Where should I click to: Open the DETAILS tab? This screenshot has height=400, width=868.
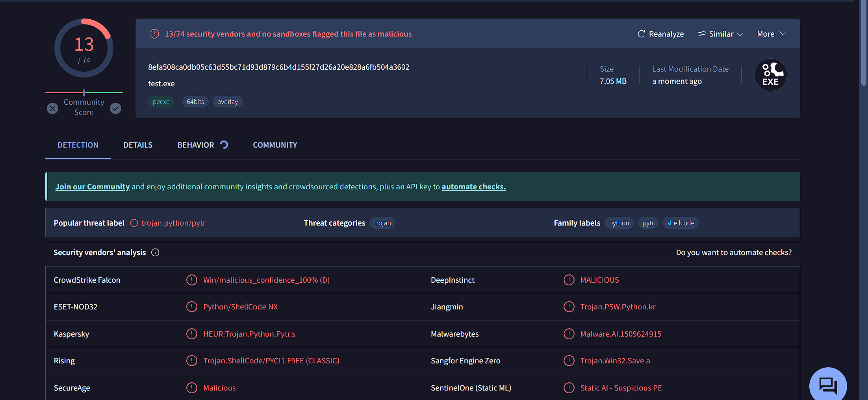tap(138, 145)
